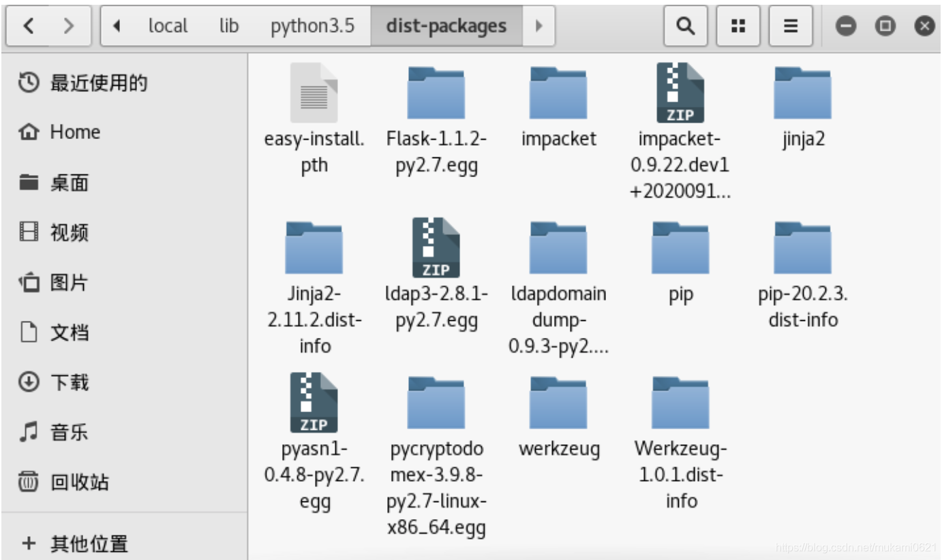942x560 pixels.
Task: Expand path bar with right triangle arrow
Action: point(539,26)
